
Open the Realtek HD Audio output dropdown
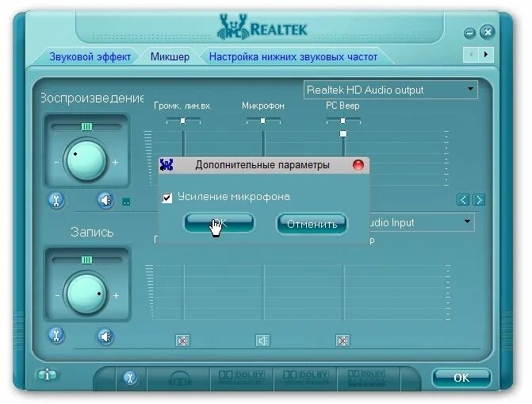[x=391, y=90]
